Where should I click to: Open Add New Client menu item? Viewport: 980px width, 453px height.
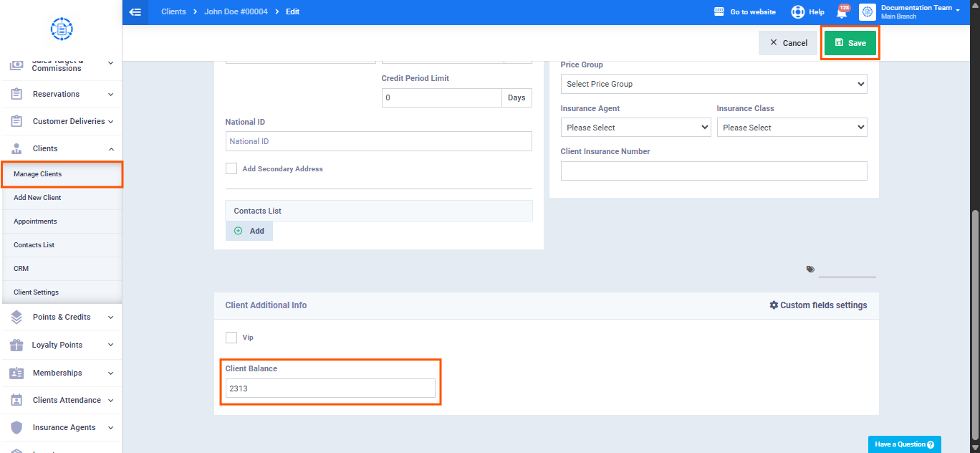[x=62, y=198]
